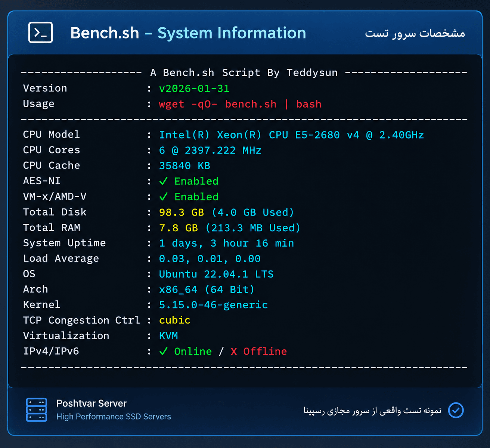Click the 'Usage' label
Viewport: 490px width, 448px height.
click(x=39, y=104)
